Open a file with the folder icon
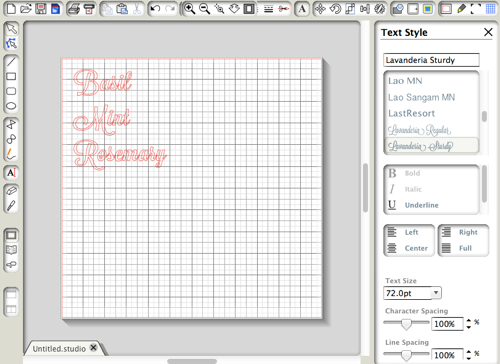This screenshot has width=500, height=364. coord(26,8)
